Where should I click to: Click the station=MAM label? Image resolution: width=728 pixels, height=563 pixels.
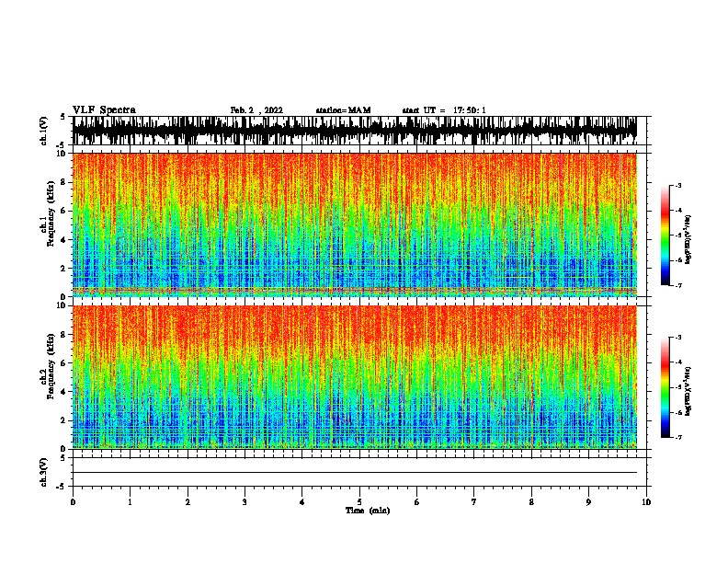(343, 110)
